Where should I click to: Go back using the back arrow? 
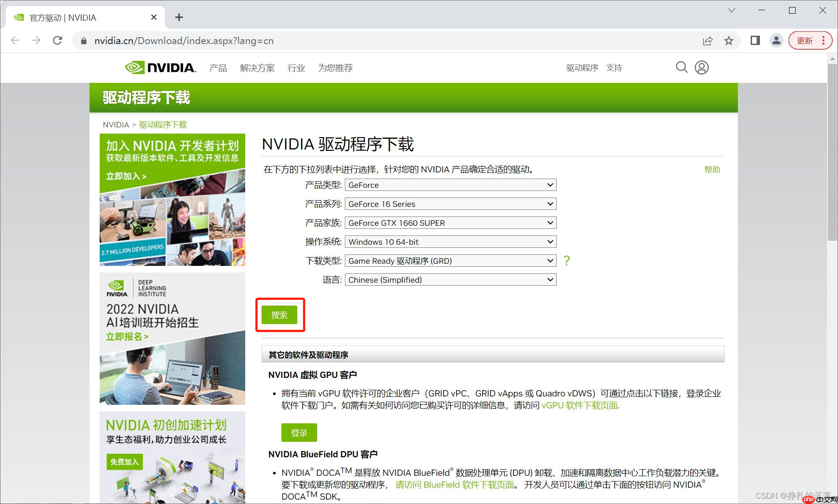(x=15, y=40)
